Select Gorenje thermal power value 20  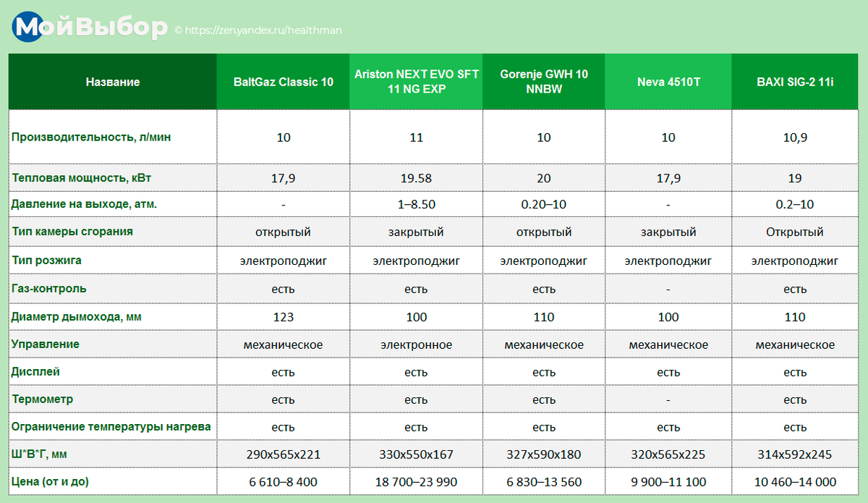(x=544, y=178)
